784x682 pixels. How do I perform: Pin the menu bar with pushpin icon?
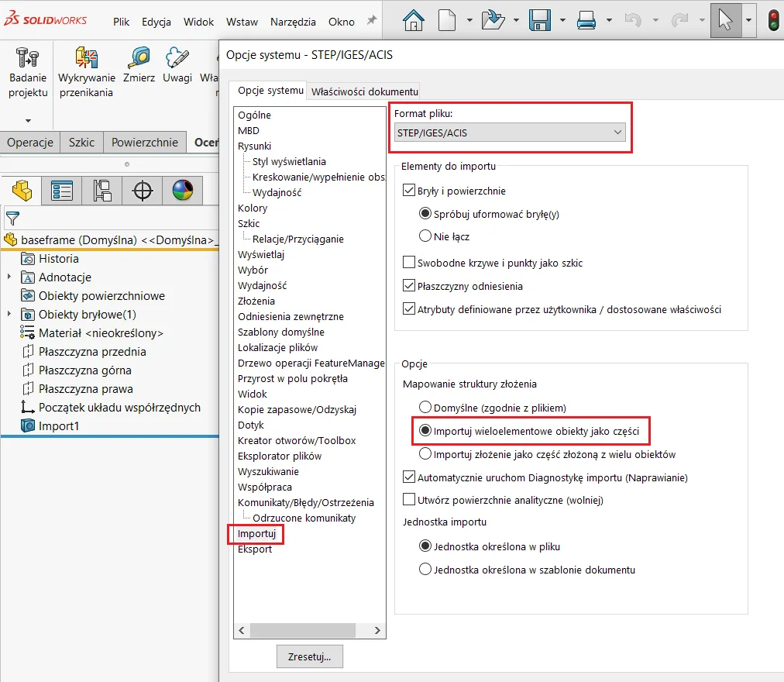click(372, 20)
